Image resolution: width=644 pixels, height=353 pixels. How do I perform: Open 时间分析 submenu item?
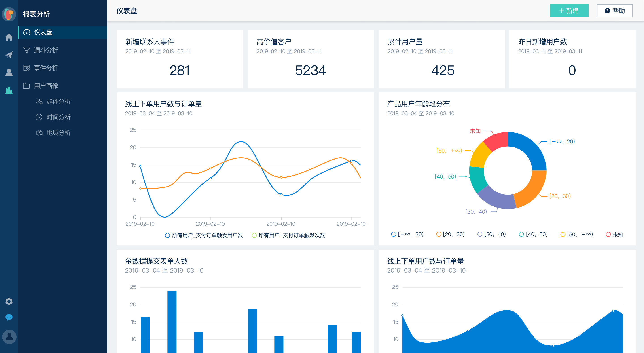[63, 117]
